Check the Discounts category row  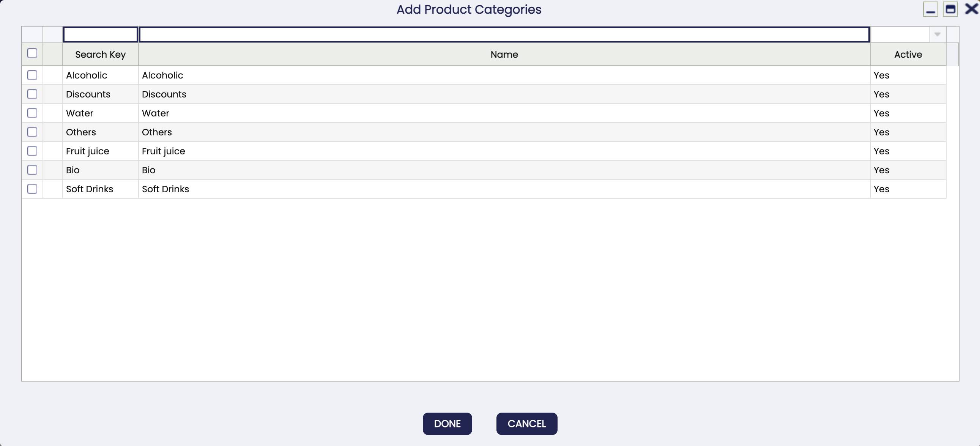pyautogui.click(x=32, y=94)
